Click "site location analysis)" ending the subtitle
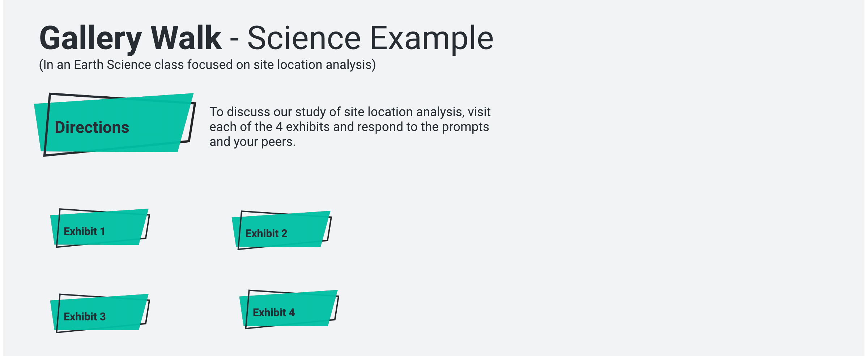This screenshot has width=868, height=356. 315,65
